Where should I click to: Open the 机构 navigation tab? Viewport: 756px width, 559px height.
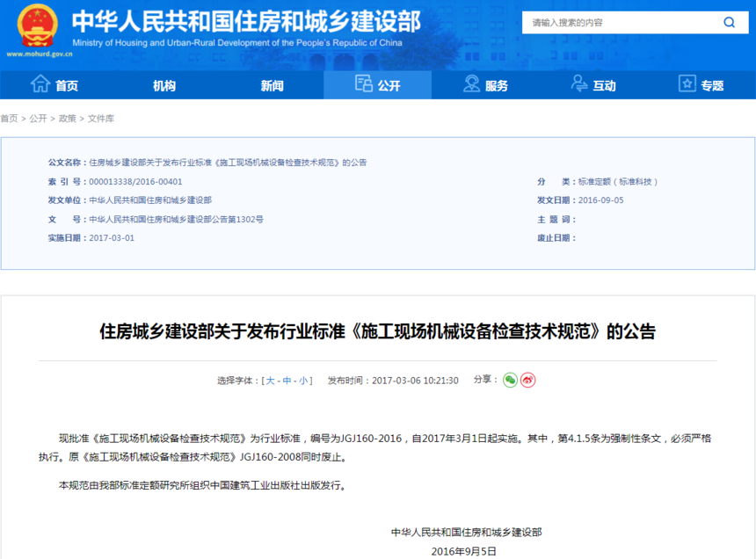click(164, 85)
